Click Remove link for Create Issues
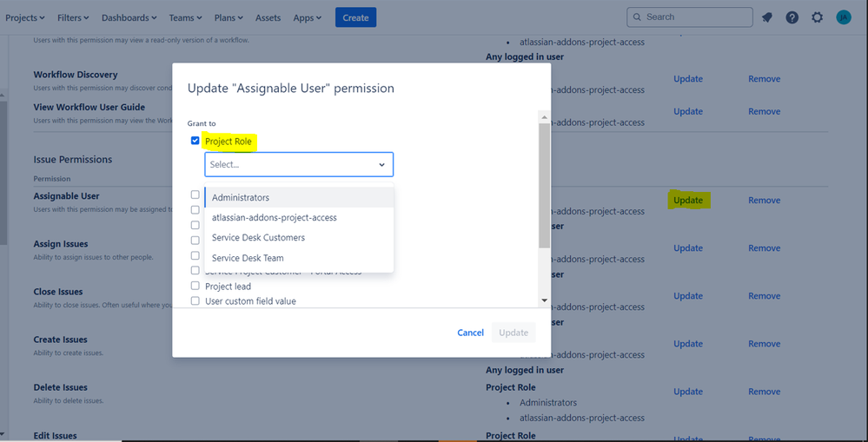The height and width of the screenshot is (442, 868). coord(765,344)
